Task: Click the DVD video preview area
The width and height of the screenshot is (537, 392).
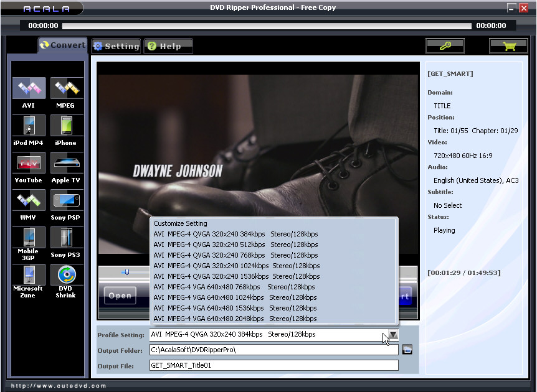Action: click(x=259, y=164)
